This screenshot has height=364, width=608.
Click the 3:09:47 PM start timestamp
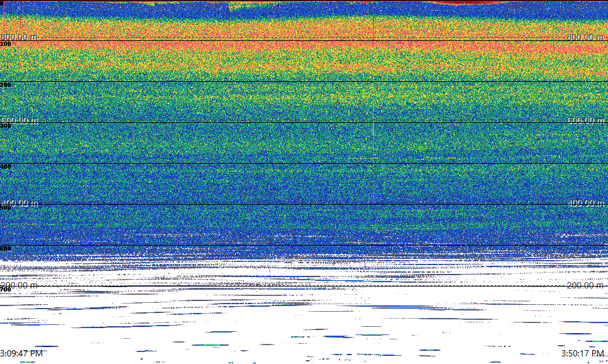(x=21, y=353)
